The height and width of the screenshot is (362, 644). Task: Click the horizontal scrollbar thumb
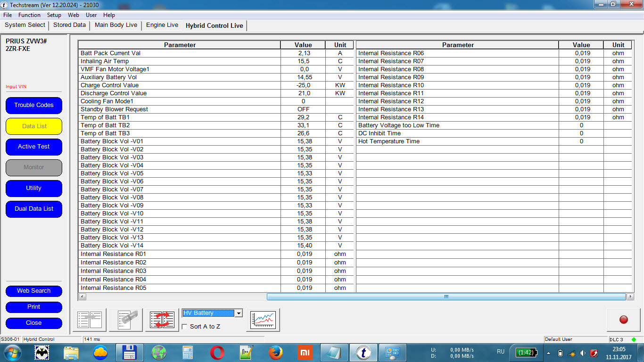(446, 297)
